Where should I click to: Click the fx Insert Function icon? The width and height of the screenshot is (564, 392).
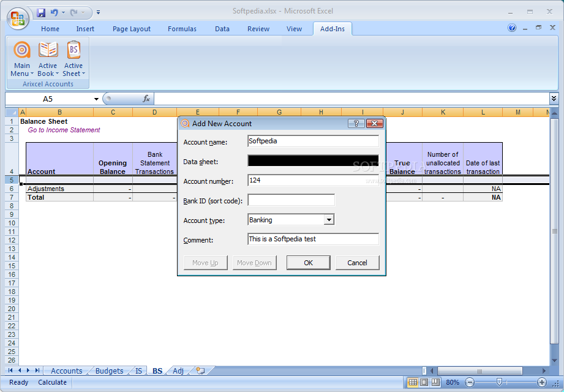(x=146, y=99)
